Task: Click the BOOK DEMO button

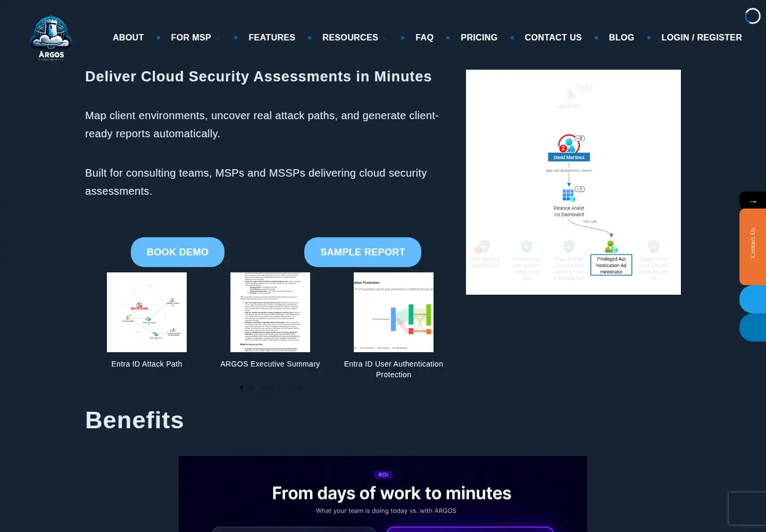Action: pyautogui.click(x=178, y=252)
